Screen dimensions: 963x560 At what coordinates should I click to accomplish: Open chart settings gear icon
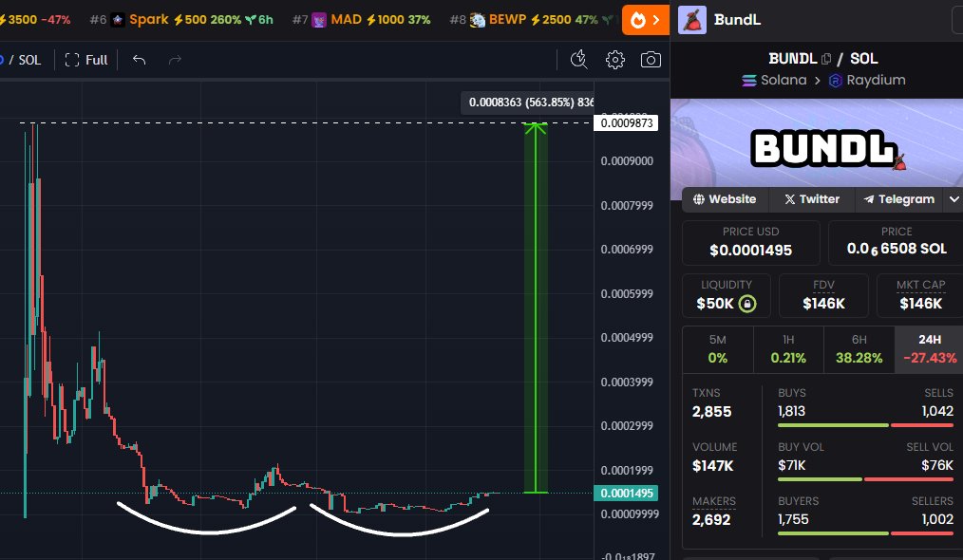tap(614, 60)
